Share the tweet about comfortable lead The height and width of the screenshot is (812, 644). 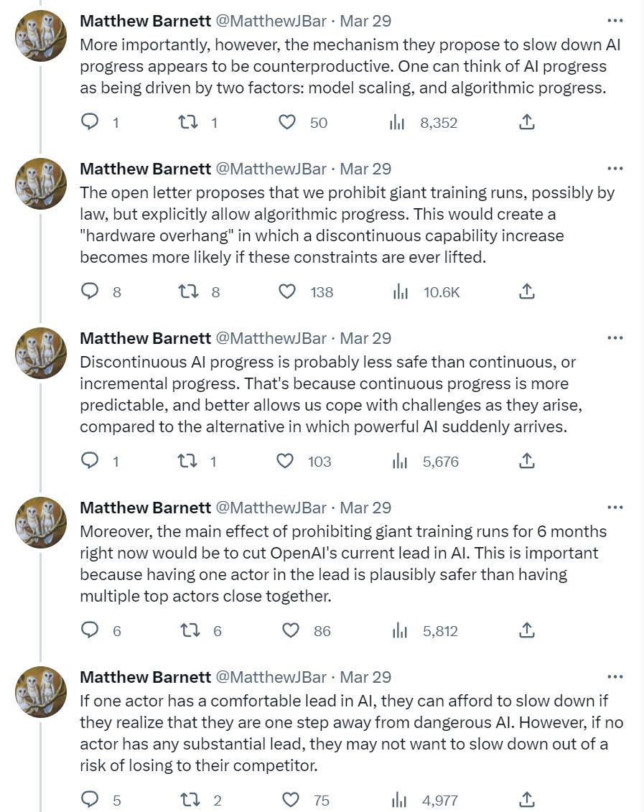coord(526,800)
